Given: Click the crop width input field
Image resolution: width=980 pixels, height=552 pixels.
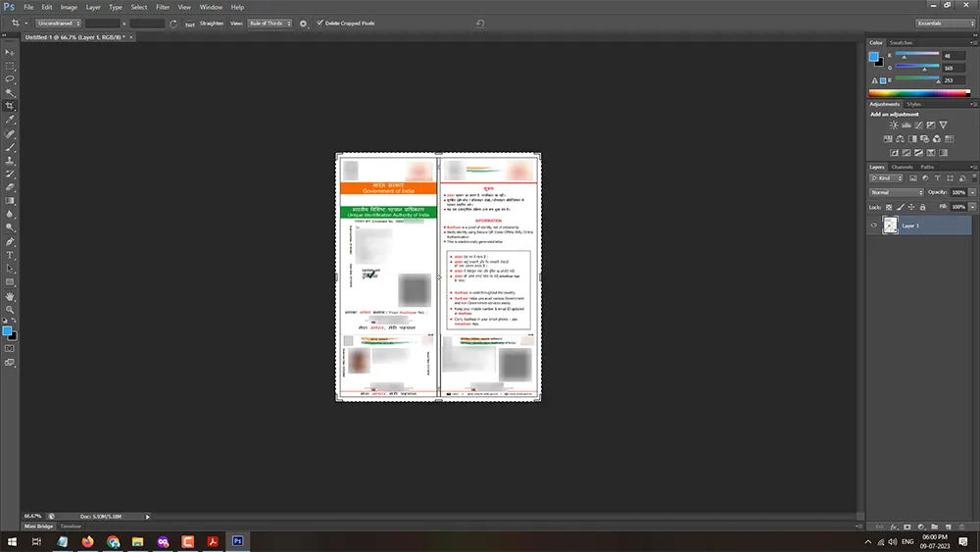Looking at the screenshot, I should (103, 24).
